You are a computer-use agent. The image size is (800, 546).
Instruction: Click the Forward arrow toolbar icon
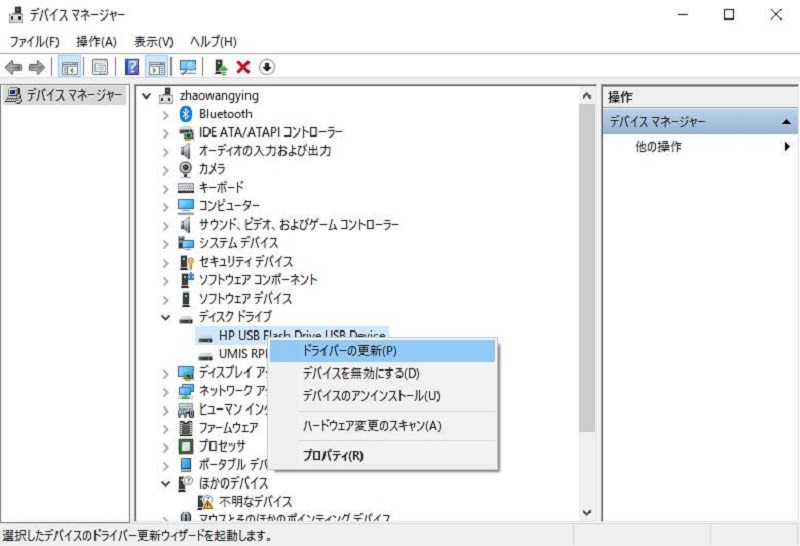(37, 67)
